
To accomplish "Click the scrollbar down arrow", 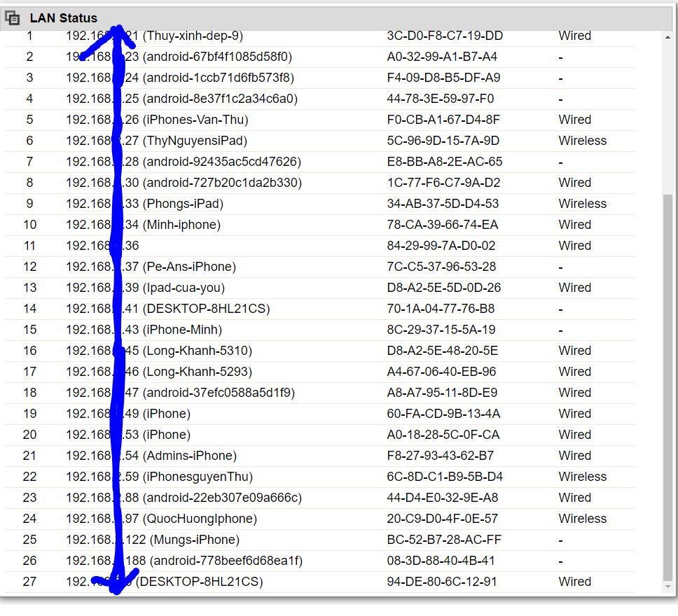I will click(667, 586).
